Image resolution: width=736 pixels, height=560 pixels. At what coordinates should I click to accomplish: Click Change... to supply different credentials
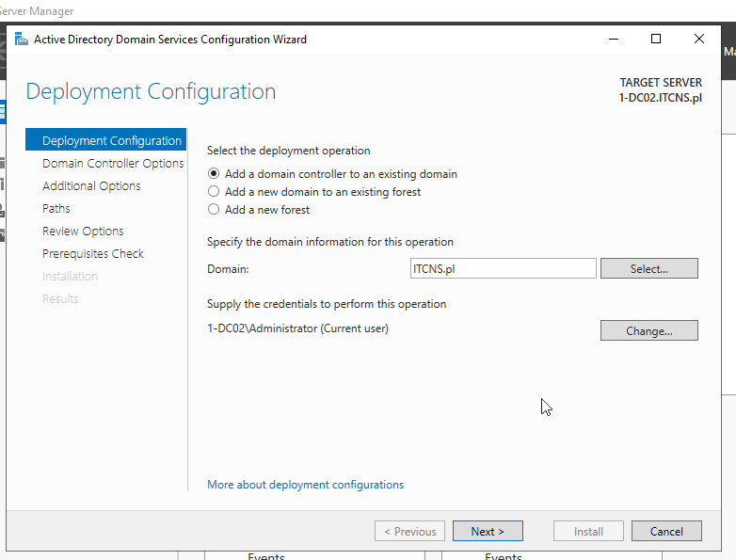[648, 330]
